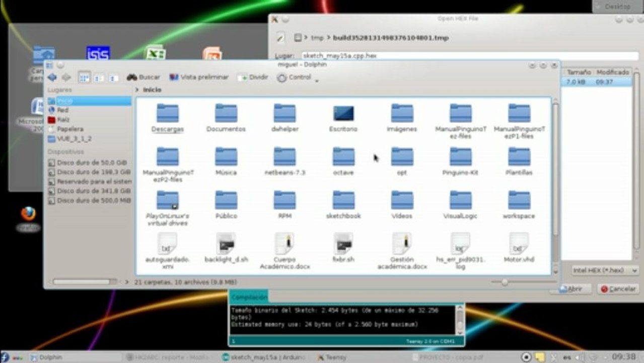Select the autoguardado.xmi file
644x363 pixels.
point(167,251)
